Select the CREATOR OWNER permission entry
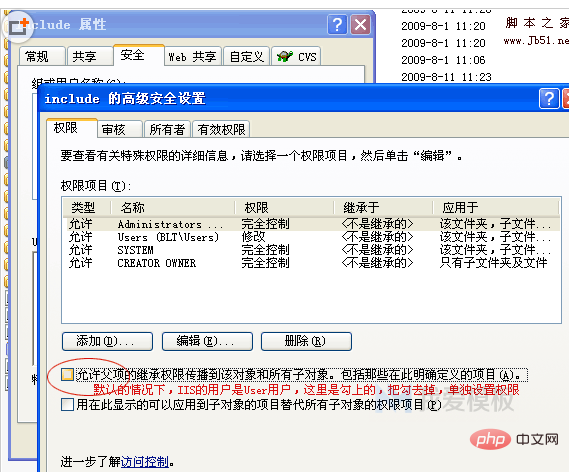Image resolution: width=569 pixels, height=472 pixels. coord(311,263)
